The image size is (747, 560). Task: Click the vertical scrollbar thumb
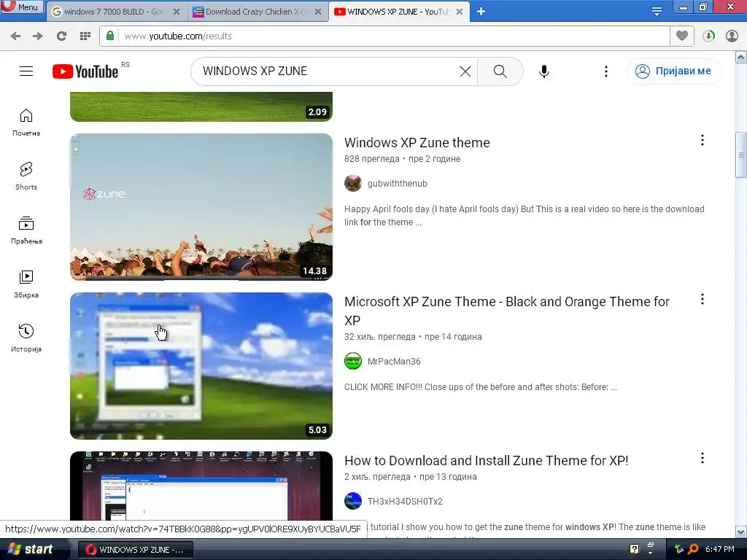coord(741,155)
